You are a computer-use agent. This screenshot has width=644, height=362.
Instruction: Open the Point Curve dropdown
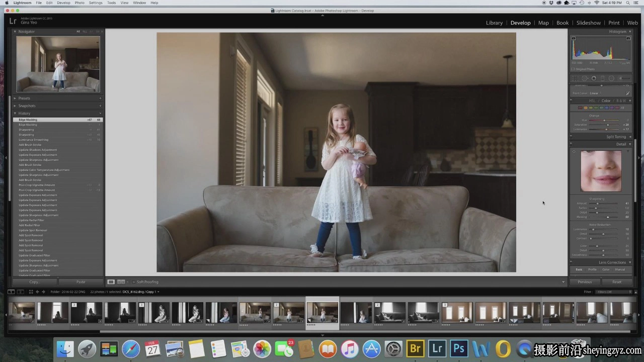point(595,93)
